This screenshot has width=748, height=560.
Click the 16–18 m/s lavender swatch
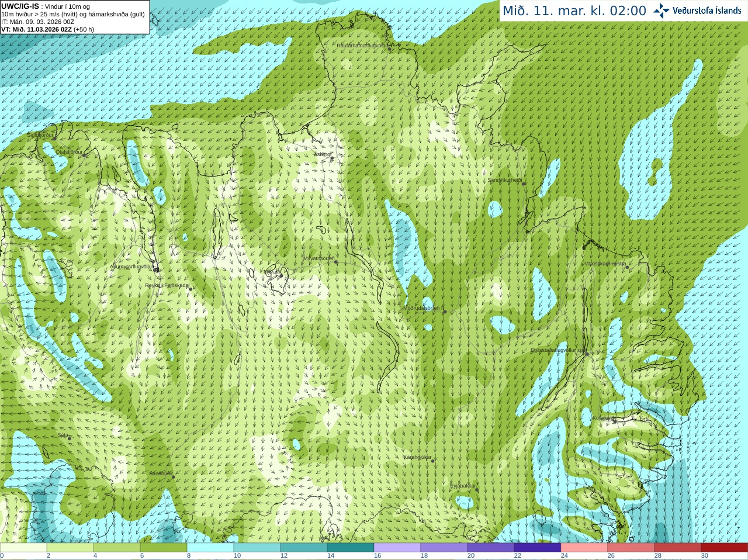tap(397, 548)
